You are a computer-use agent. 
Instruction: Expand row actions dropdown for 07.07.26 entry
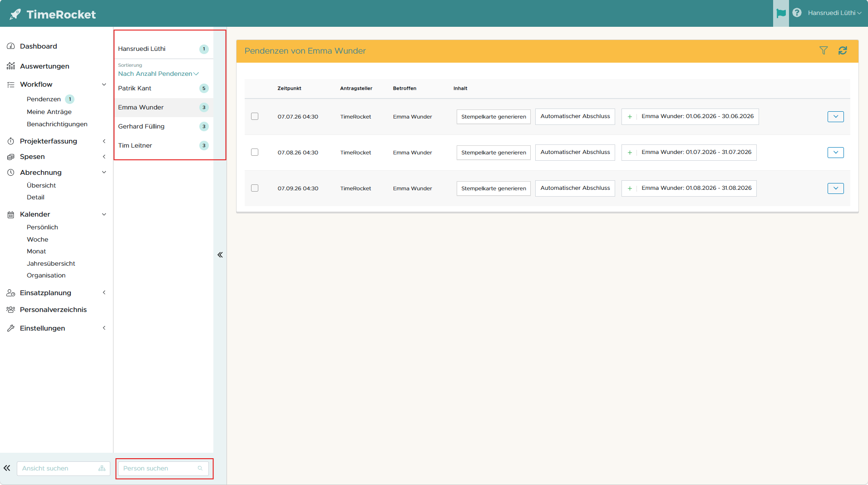[836, 117]
